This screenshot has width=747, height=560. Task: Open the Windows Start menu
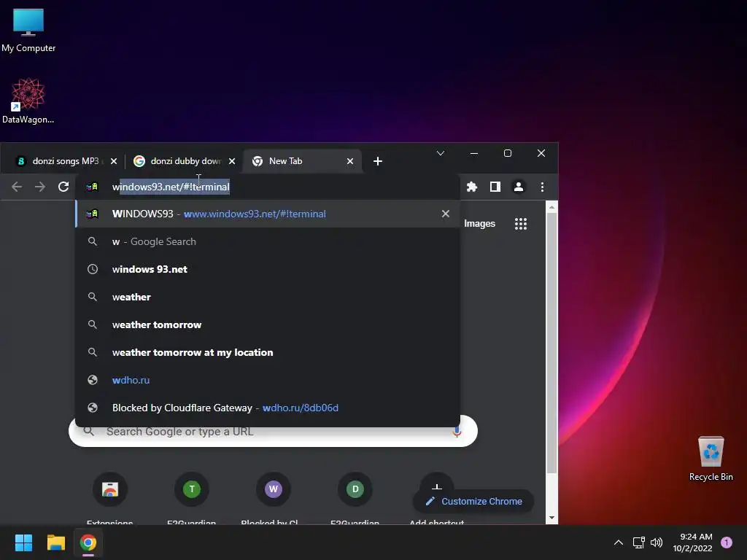click(x=23, y=542)
